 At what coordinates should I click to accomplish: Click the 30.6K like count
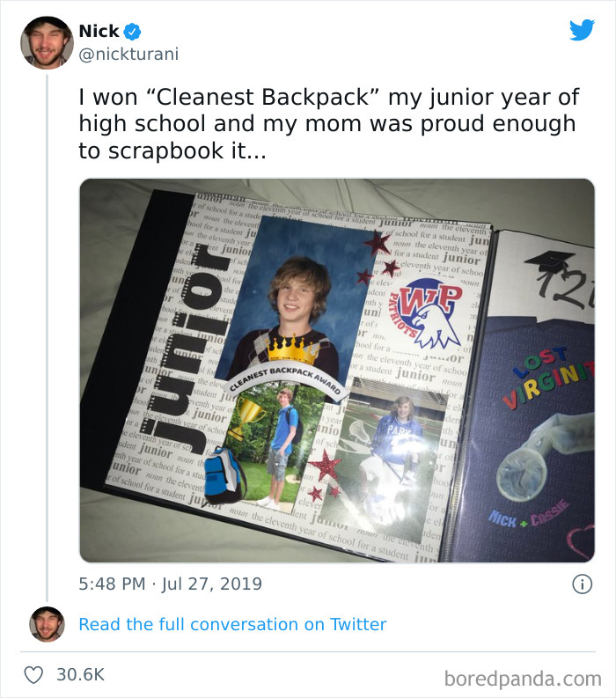click(81, 674)
